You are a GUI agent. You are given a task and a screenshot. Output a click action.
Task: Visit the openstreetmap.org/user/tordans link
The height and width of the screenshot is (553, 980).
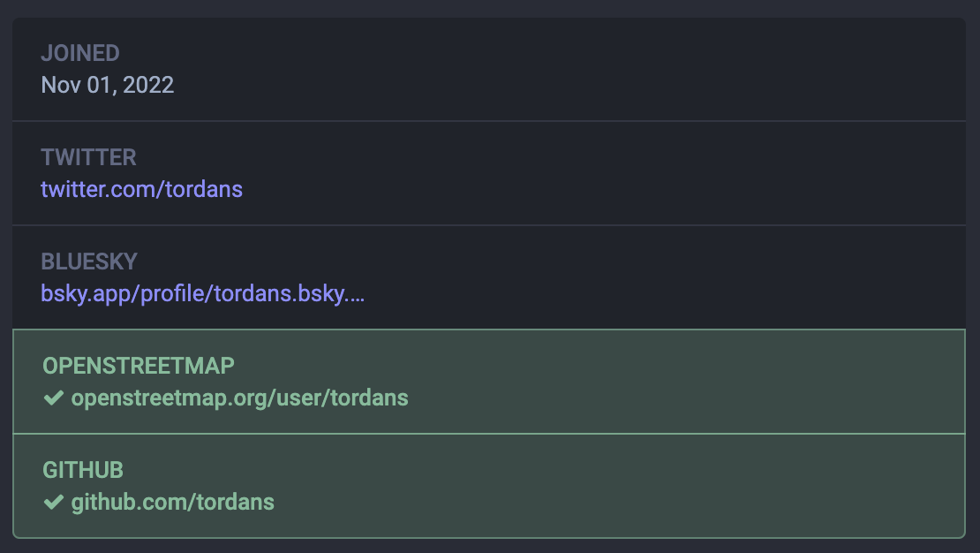pos(239,398)
